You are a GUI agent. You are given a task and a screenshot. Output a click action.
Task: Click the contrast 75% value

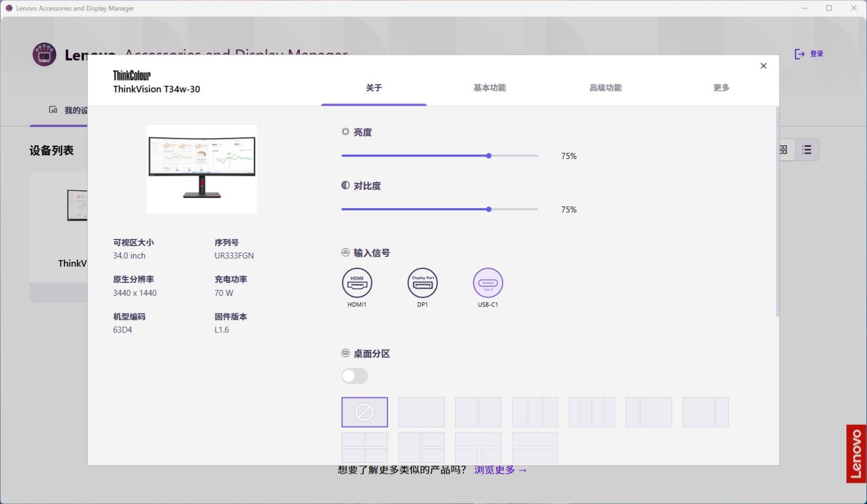point(569,210)
